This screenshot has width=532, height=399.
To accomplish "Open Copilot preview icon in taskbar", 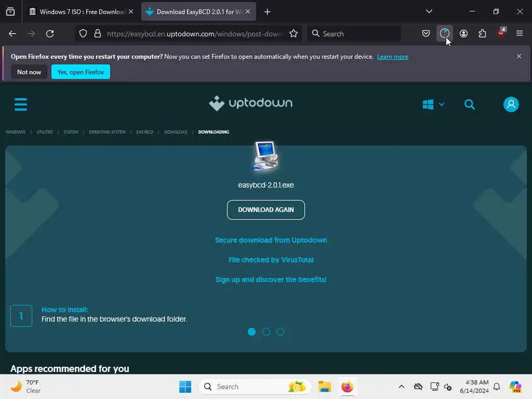I will click(515, 387).
